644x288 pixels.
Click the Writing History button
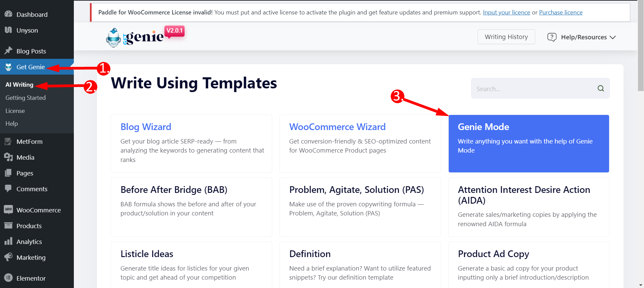click(506, 37)
